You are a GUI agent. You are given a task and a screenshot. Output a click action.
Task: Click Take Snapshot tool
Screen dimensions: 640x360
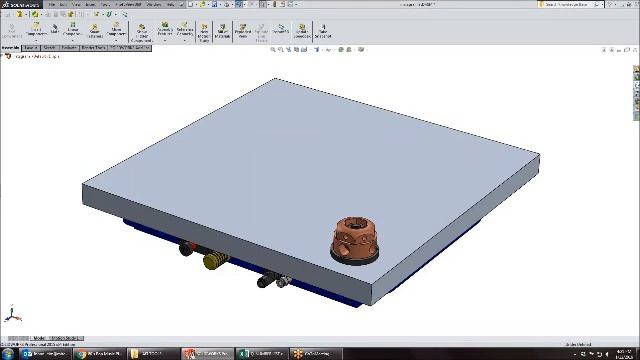pyautogui.click(x=323, y=31)
